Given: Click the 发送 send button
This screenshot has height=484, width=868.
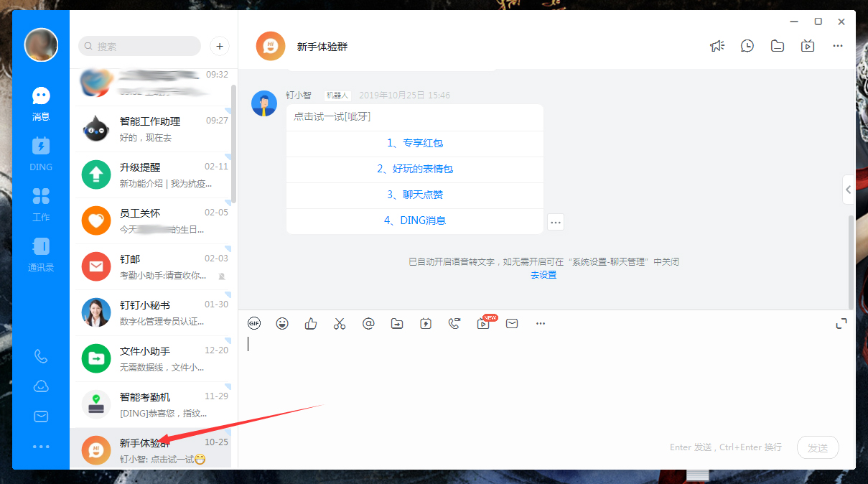Looking at the screenshot, I should click(x=818, y=447).
